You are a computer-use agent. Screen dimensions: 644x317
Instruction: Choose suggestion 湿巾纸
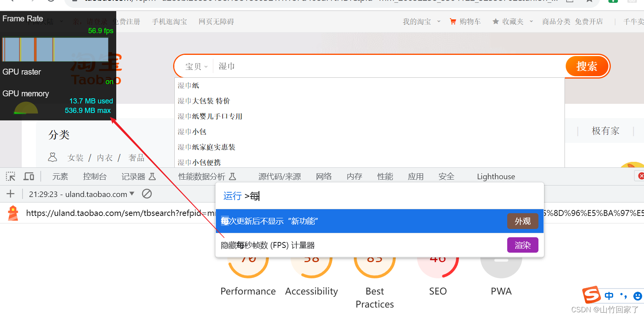(370, 86)
